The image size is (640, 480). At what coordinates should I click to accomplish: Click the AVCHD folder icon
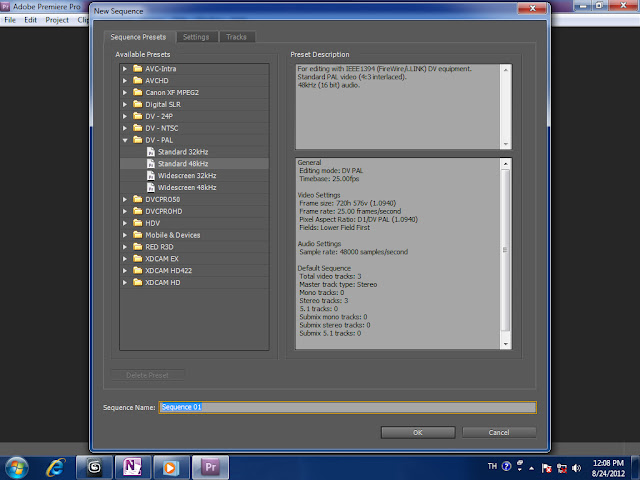pos(138,80)
